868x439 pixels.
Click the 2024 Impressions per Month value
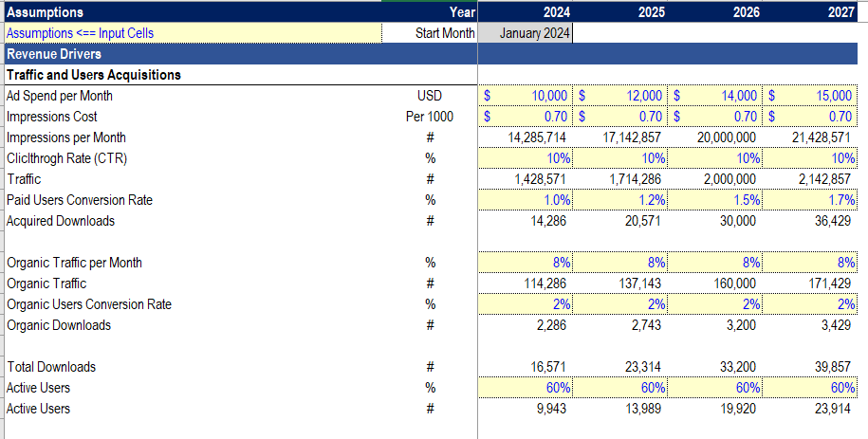tap(525, 137)
